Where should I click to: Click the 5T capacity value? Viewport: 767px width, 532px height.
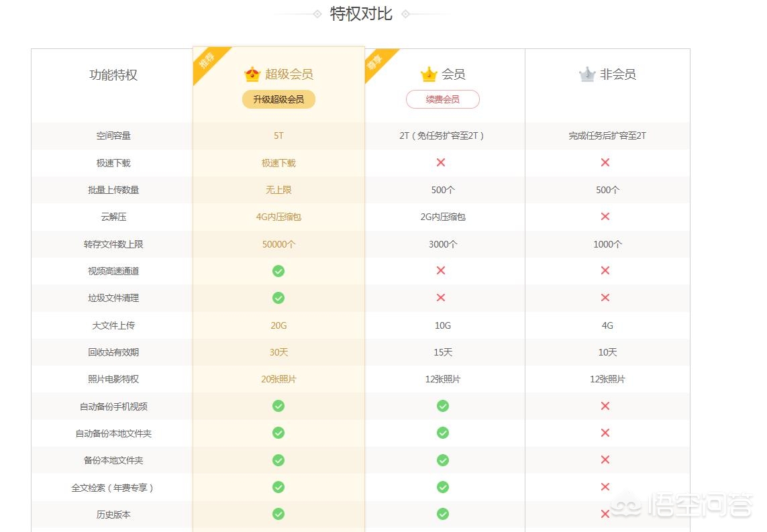coord(279,136)
